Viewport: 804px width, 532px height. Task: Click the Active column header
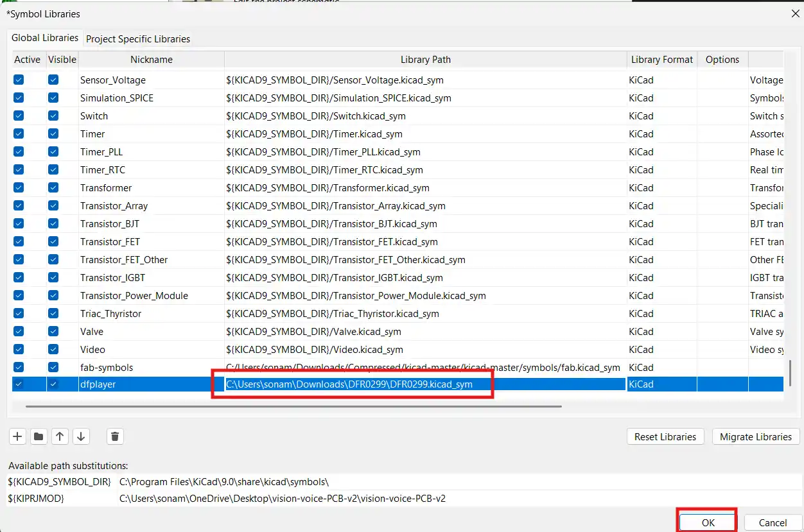[27, 60]
